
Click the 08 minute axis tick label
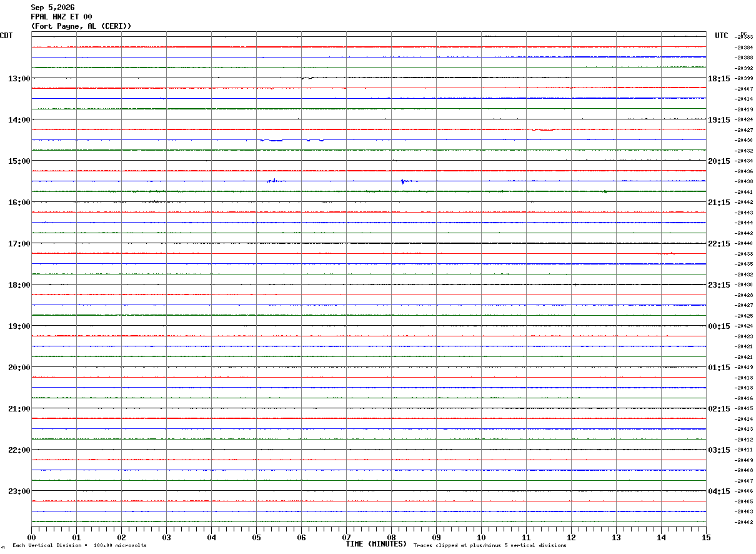tap(392, 537)
